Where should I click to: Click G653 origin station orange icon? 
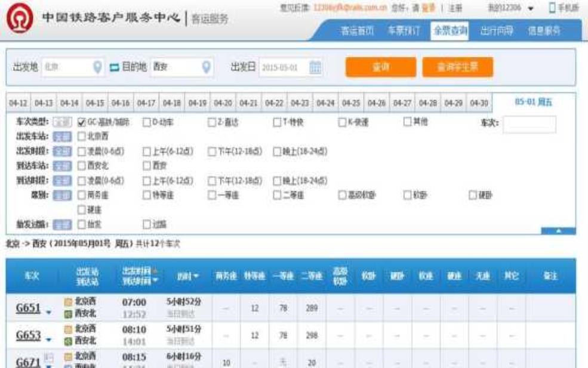[x=68, y=329]
